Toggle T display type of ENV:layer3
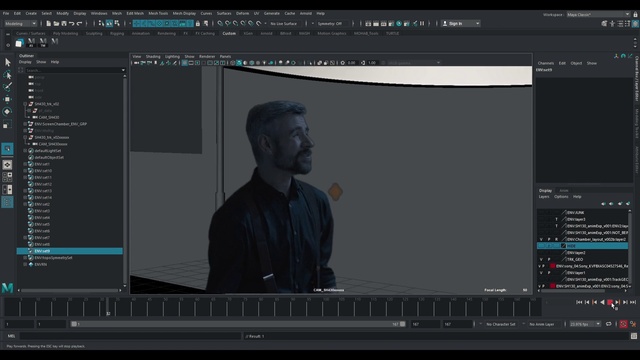 [x=556, y=219]
